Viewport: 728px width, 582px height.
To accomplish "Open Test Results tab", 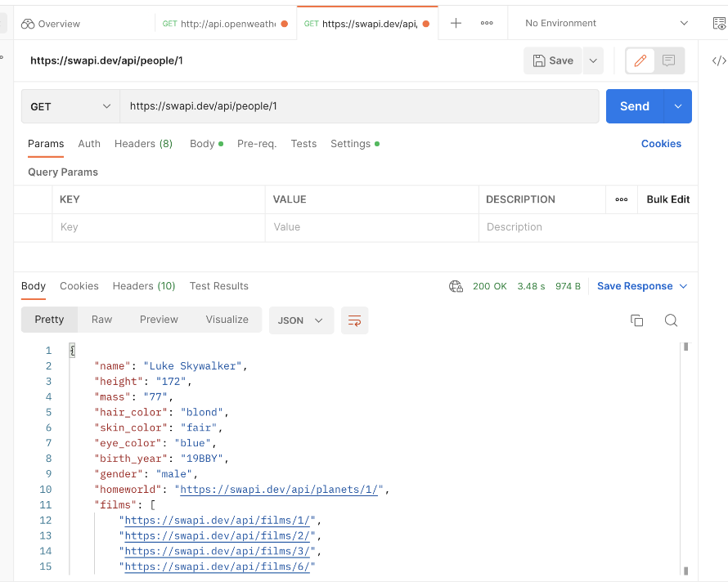I will 218,286.
